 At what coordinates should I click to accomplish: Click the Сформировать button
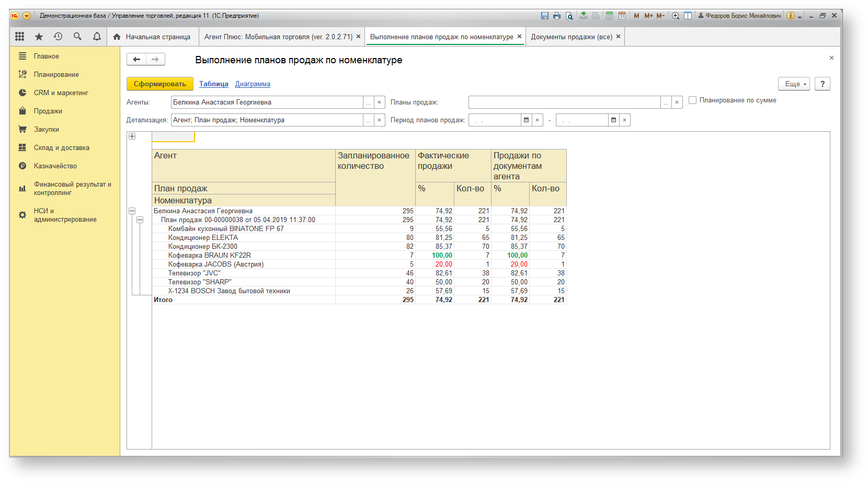(160, 84)
